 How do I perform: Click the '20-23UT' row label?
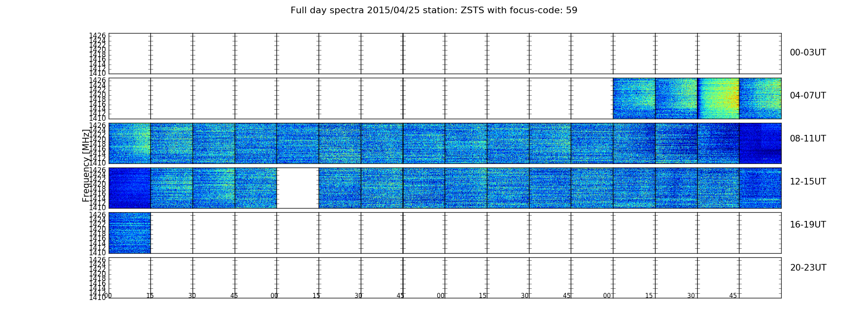coord(808,268)
